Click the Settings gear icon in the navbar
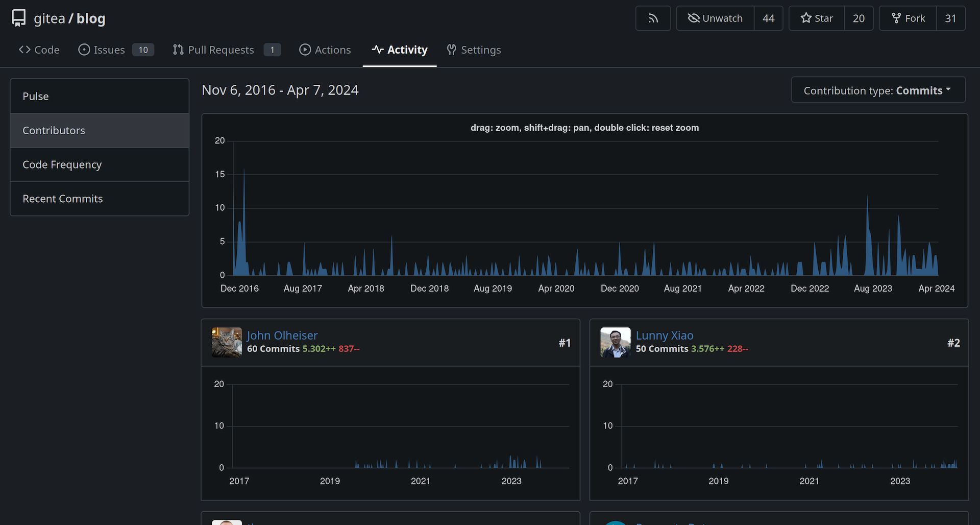 [x=451, y=50]
